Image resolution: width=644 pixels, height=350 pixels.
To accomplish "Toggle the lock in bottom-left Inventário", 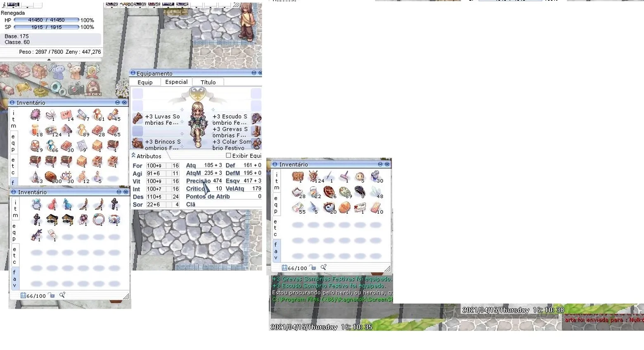I will (x=52, y=295).
